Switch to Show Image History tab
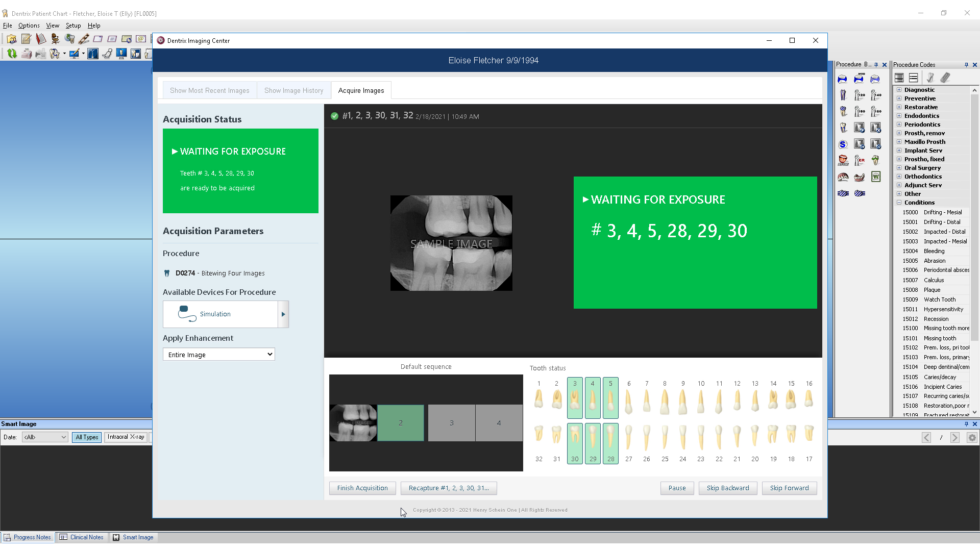 (293, 90)
